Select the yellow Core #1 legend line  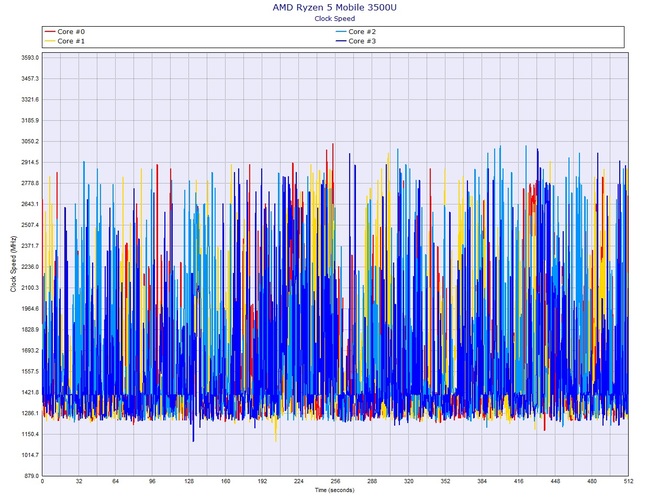pyautogui.click(x=50, y=41)
